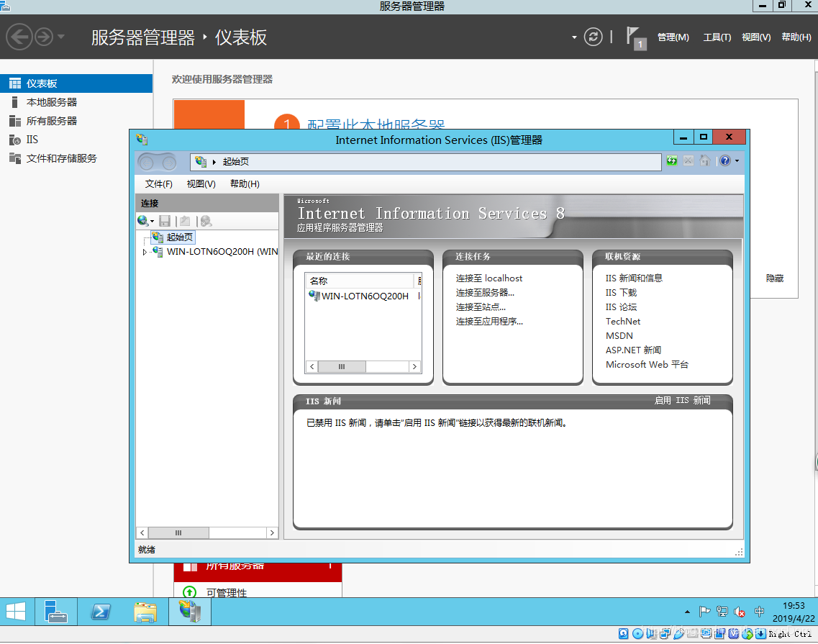Open IIS 论坛 link
This screenshot has height=644, width=818.
(621, 307)
